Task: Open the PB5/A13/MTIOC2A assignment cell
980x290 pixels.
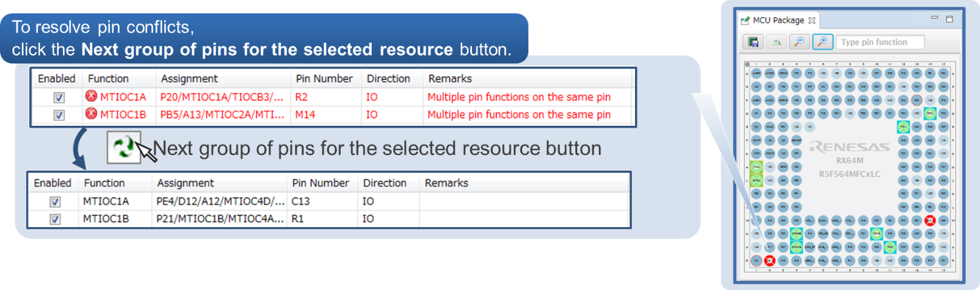Action: tap(223, 115)
